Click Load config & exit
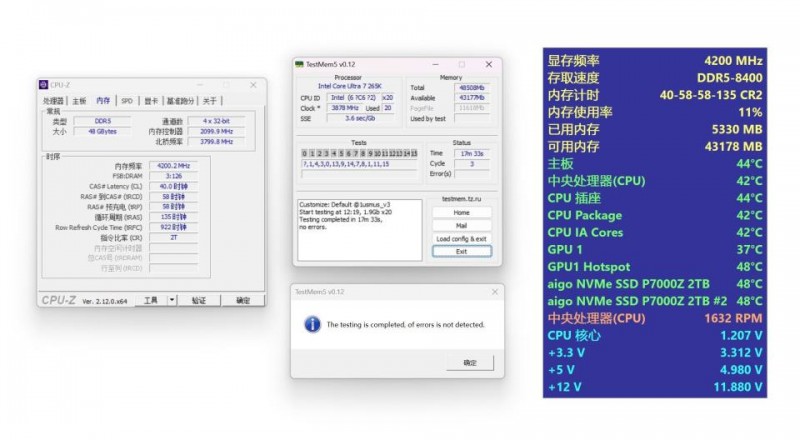This screenshot has width=800, height=440. 461,239
